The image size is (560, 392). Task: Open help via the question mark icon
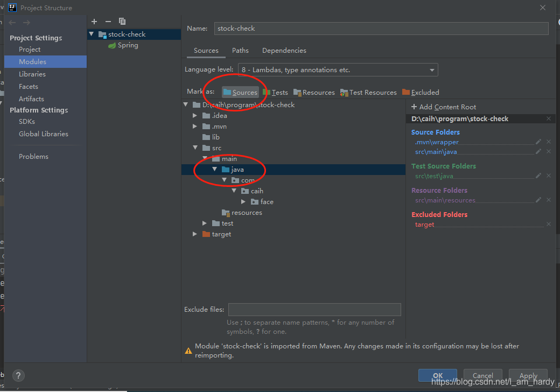(18, 375)
